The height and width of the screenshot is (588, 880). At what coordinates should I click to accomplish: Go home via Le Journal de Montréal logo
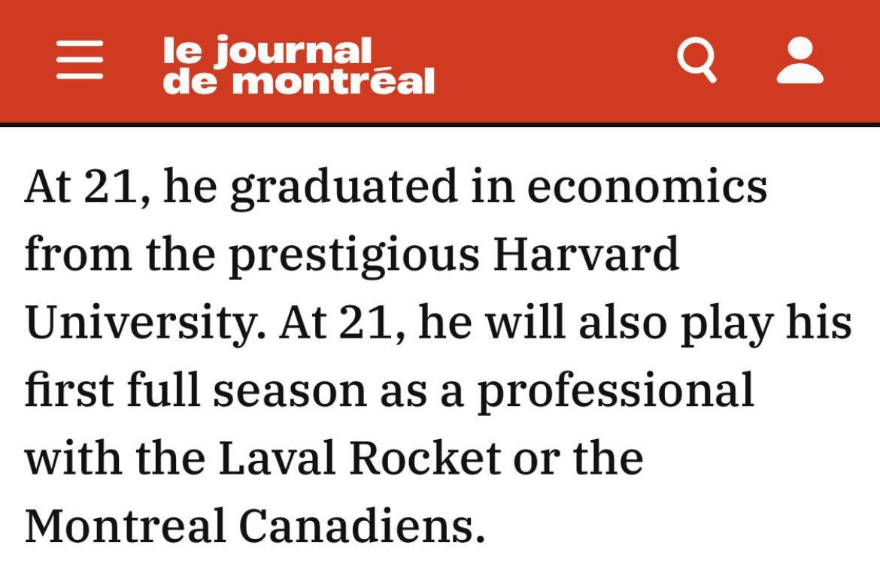[299, 65]
